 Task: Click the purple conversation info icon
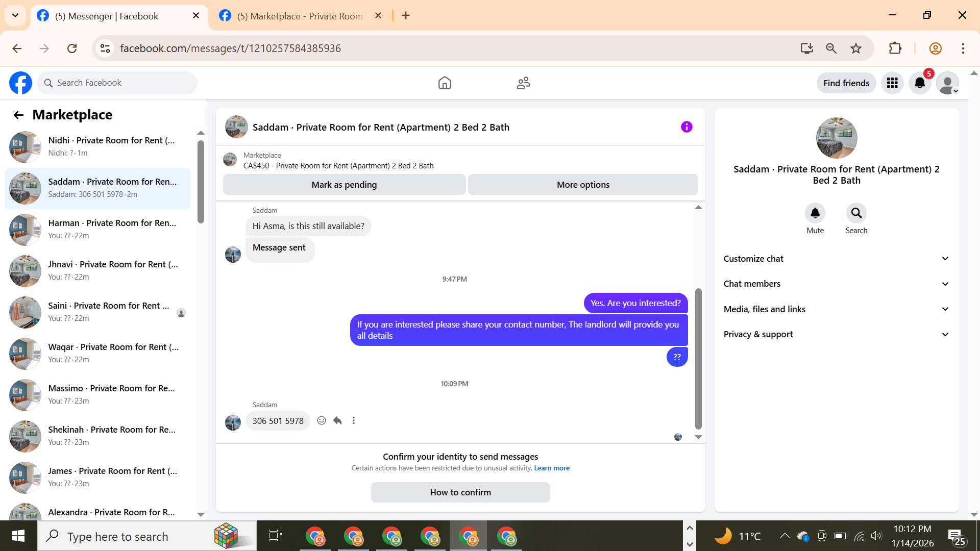687,127
